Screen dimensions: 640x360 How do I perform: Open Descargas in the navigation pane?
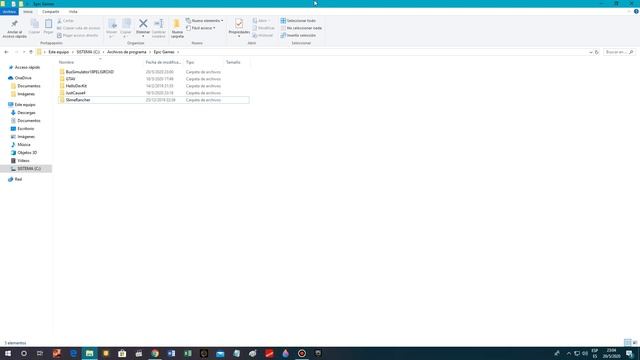[26, 113]
